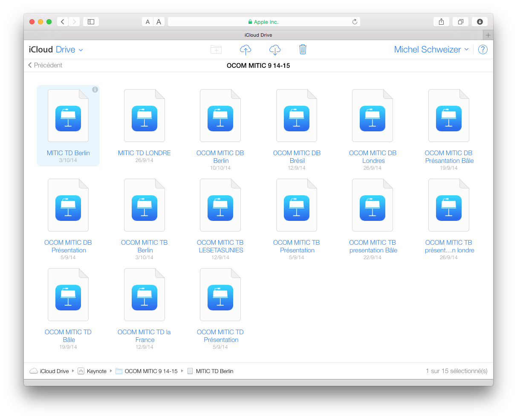
Task: Toggle the Safari sidebar button
Action: point(91,22)
